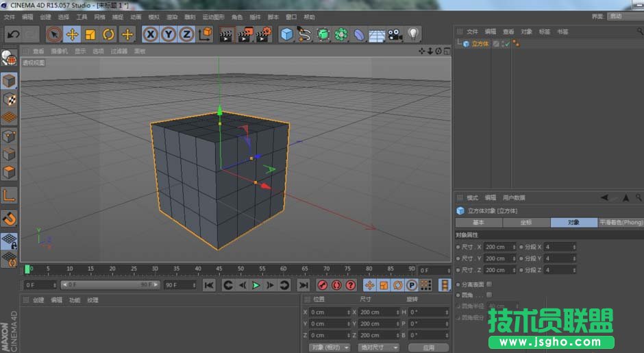Screen dimensions: 644x353
Task: Click the camera object icon in the toolbar
Action: 395,34
